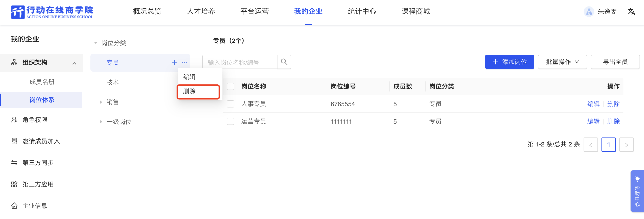Open 成员名册 in the sidebar
This screenshot has width=644, height=219.
point(42,82)
